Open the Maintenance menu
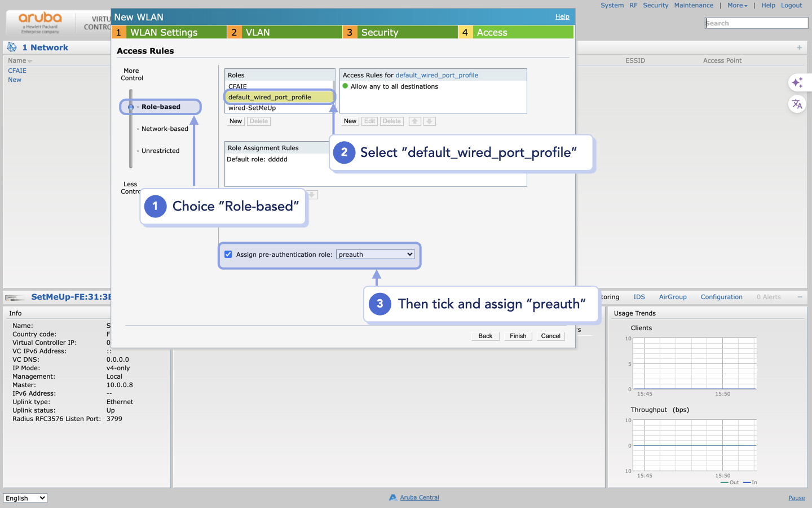This screenshot has height=508, width=812. pyautogui.click(x=694, y=5)
